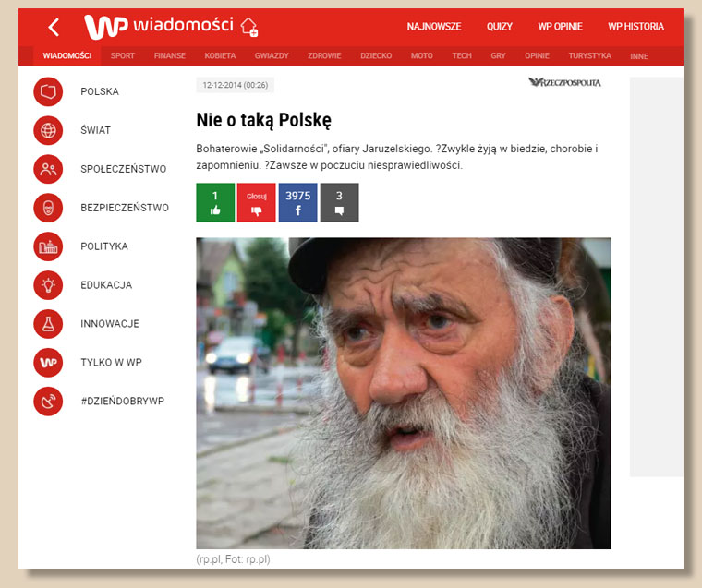Open the Quizy header link
The height and width of the screenshot is (588, 702).
coord(500,27)
